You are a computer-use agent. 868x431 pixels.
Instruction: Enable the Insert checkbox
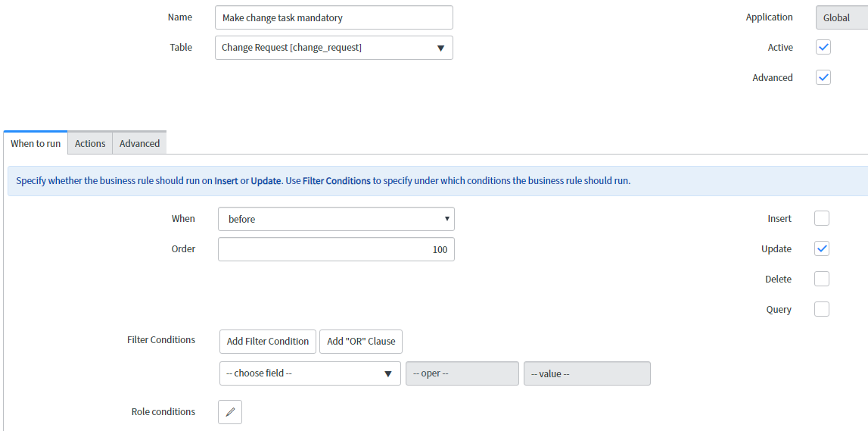(822, 218)
